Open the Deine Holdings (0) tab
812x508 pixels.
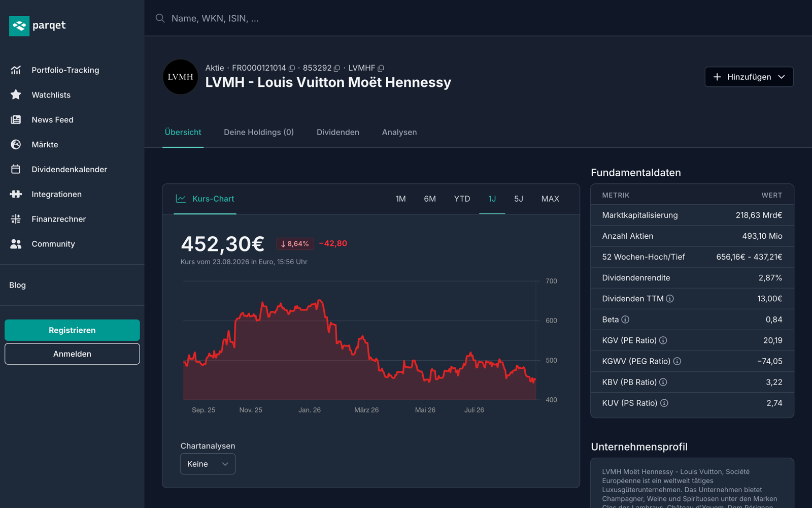[x=259, y=132]
